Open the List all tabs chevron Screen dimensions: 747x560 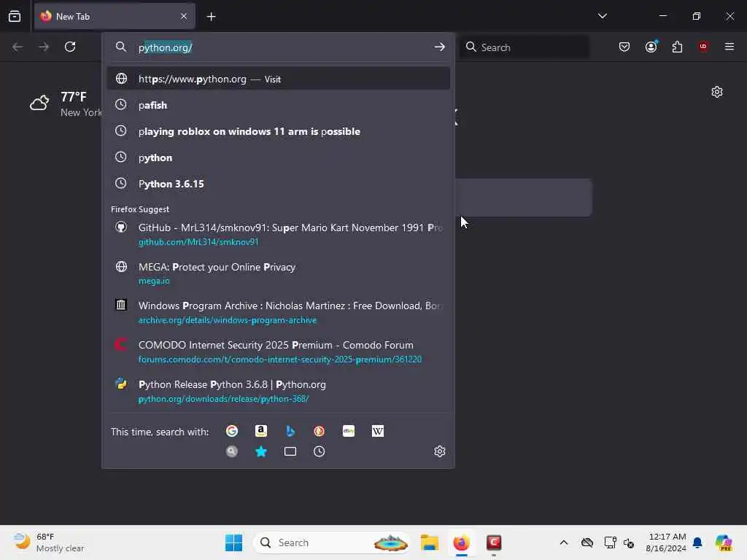click(602, 16)
